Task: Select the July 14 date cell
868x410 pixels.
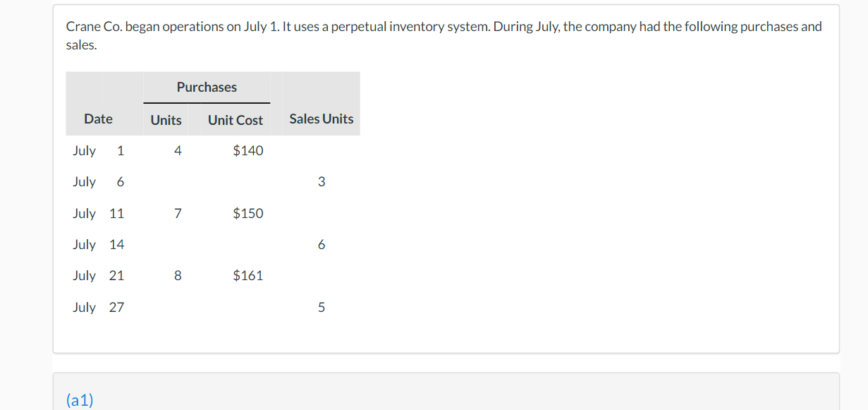Action: (x=99, y=245)
